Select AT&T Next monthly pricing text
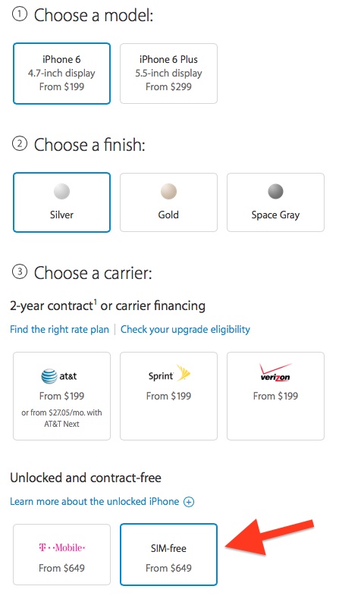This screenshot has width=364, height=605. click(61, 418)
